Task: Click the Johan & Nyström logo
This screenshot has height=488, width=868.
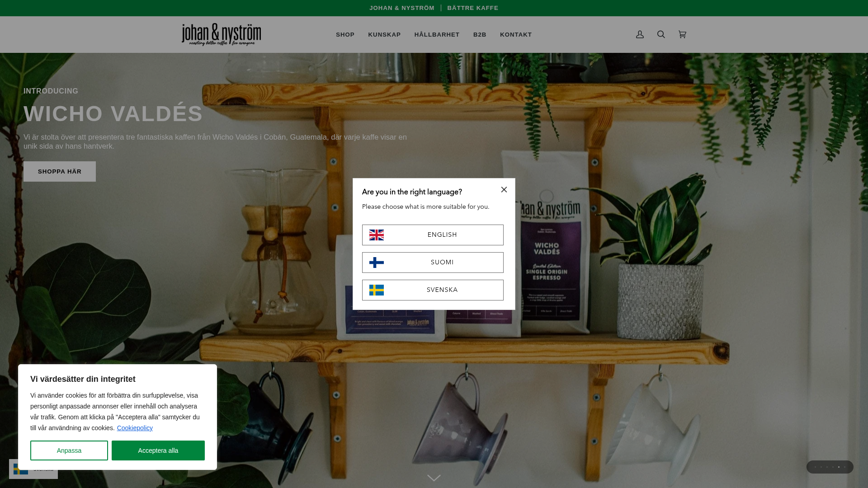Action: [221, 34]
